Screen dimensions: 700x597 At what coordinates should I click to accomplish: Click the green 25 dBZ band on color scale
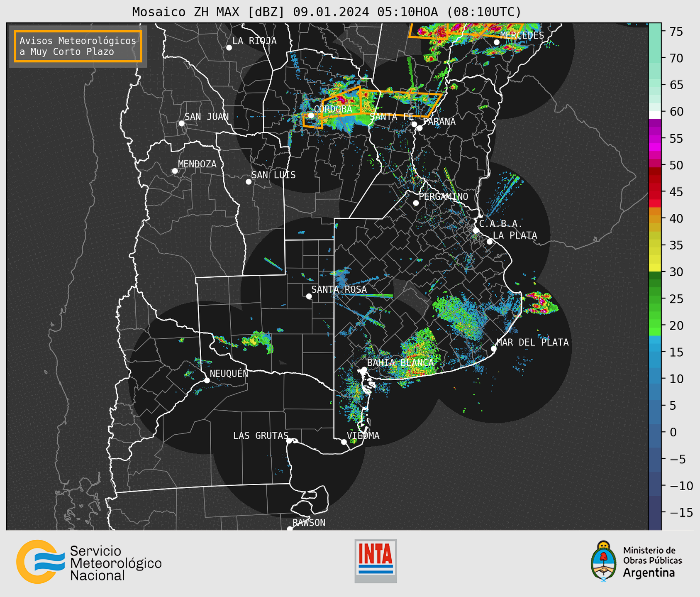654,299
